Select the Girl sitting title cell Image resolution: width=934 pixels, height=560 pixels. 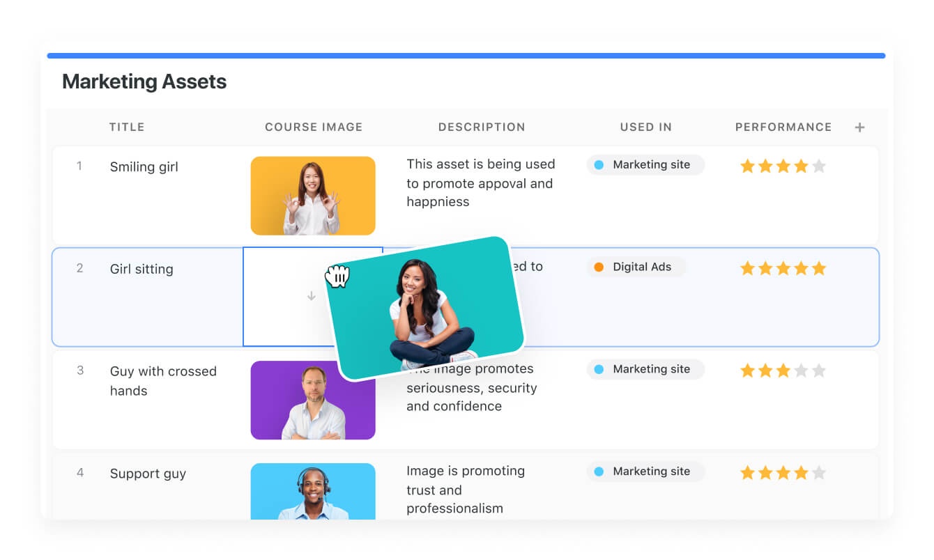tap(141, 269)
